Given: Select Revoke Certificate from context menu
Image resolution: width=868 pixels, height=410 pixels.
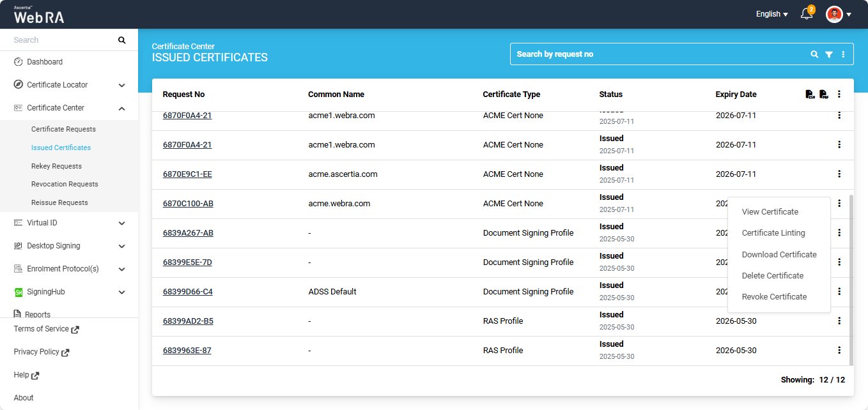Looking at the screenshot, I should coord(774,297).
